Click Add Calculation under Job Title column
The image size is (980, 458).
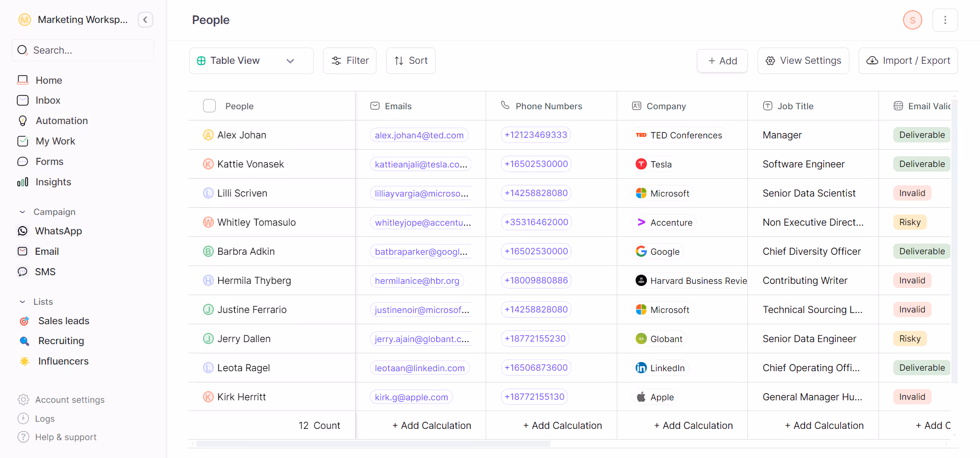[x=824, y=425]
